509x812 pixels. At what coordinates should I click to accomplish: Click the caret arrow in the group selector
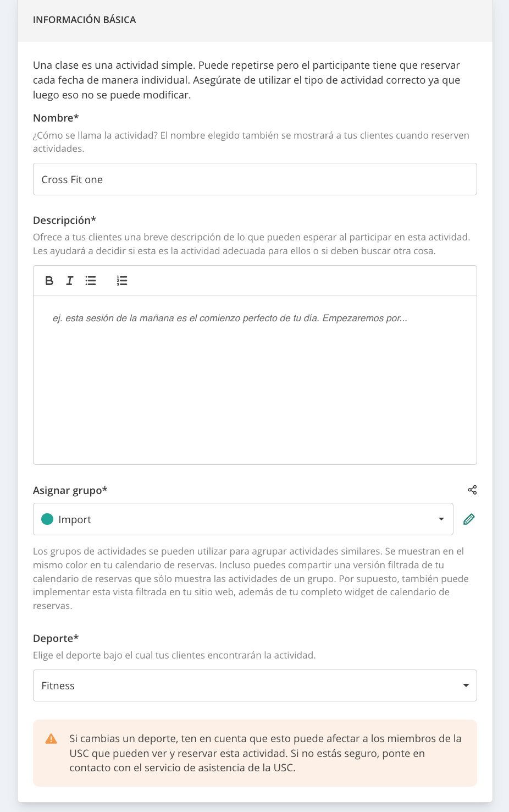point(441,519)
